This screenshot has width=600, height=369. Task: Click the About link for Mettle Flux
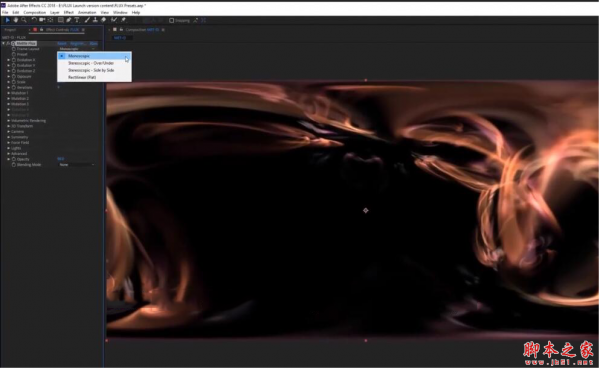coord(93,44)
